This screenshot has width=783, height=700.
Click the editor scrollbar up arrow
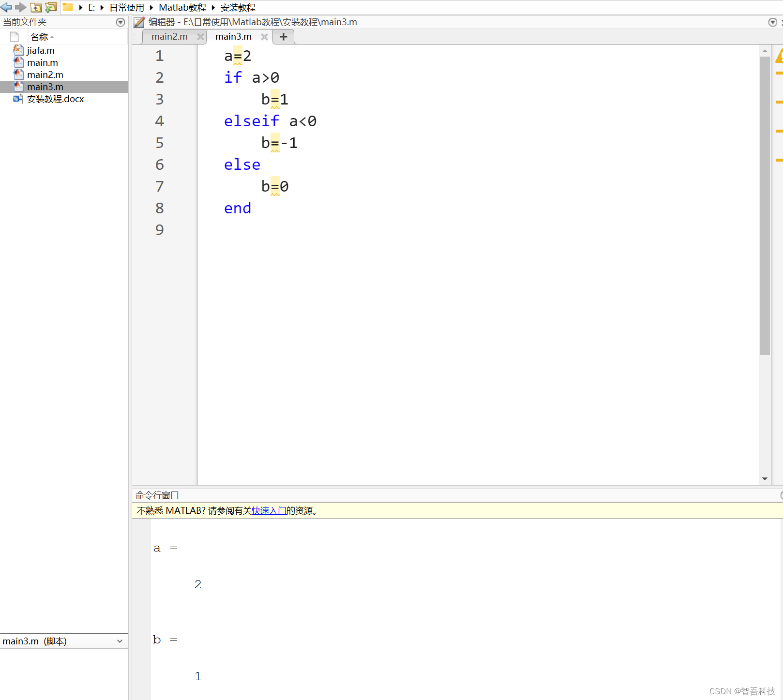[x=764, y=50]
